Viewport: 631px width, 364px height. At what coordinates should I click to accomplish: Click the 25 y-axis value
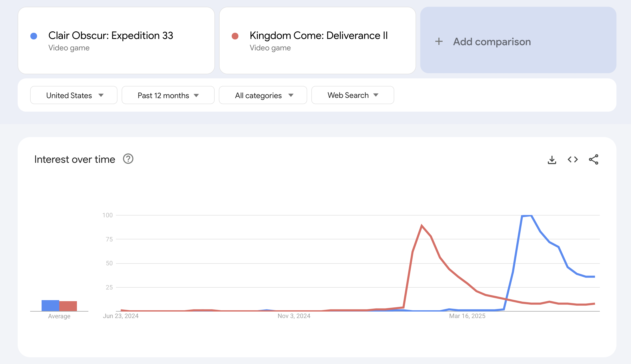point(109,287)
